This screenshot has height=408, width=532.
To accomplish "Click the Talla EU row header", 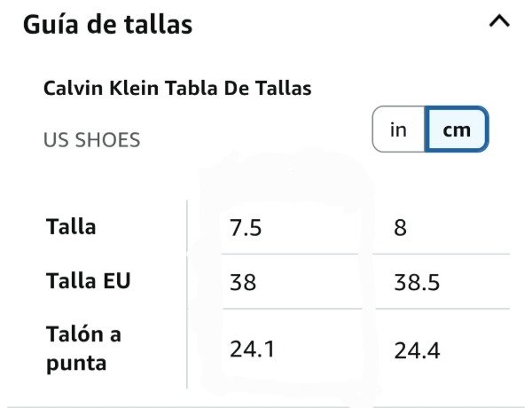I will point(88,282).
